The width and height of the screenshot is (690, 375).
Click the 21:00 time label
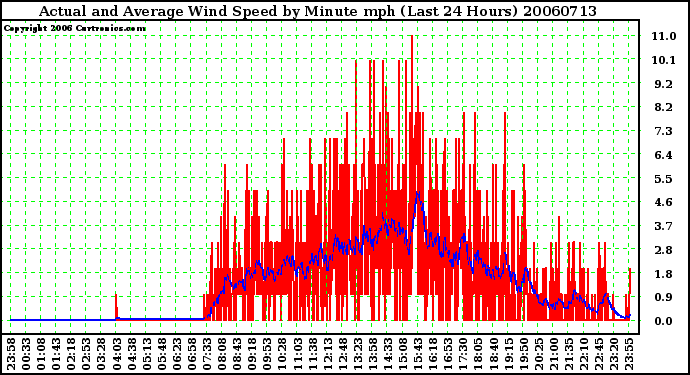(553, 354)
